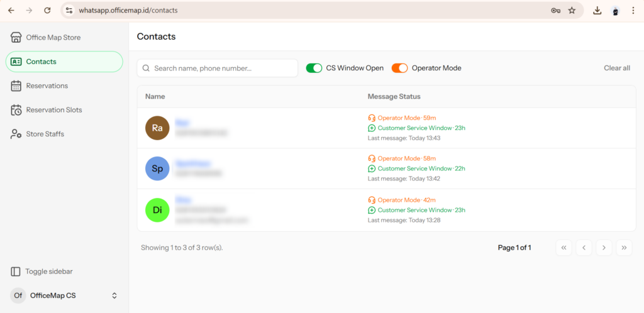The height and width of the screenshot is (313, 644).
Task: Click headset icon beside Operator Mode 42m
Action: click(x=372, y=200)
